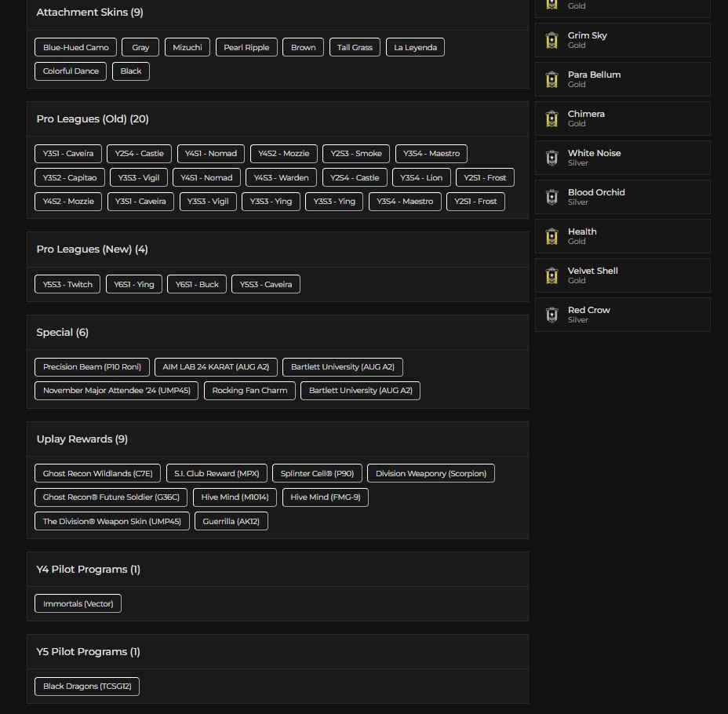Select the La Leyenda attachment skin
Screen dimensions: 728x714
tap(415, 48)
